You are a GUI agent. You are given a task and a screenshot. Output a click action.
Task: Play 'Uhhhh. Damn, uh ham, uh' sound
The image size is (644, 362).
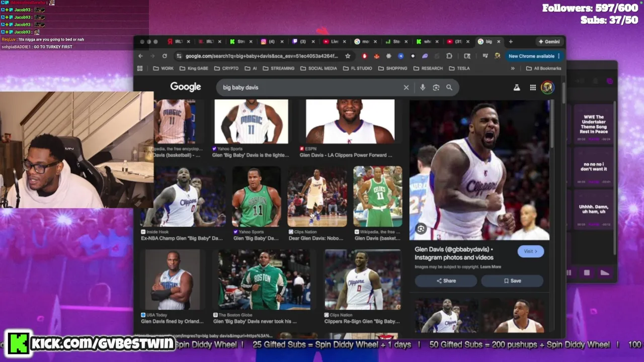point(594,210)
